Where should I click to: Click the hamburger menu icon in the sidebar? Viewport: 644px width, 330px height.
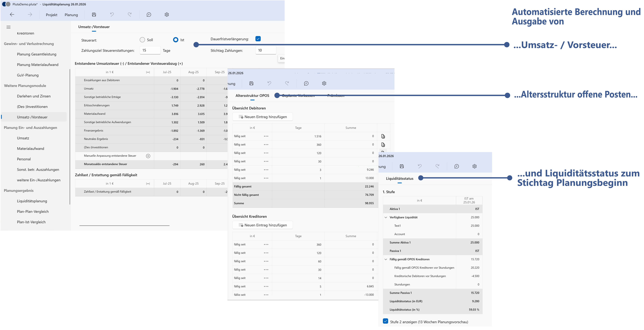tap(9, 27)
